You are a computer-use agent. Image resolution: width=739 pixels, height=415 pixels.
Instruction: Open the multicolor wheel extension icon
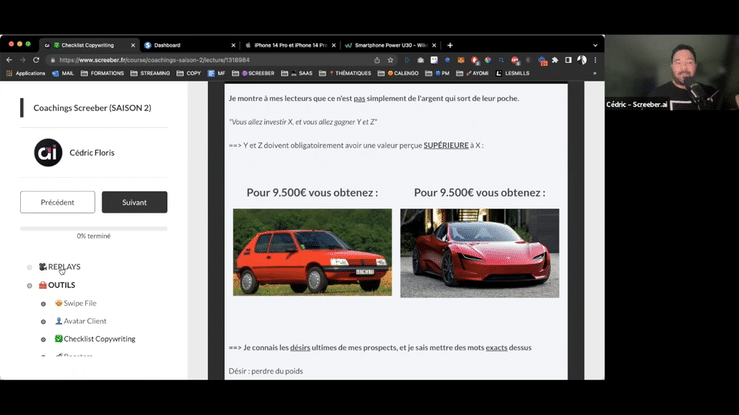pos(488,60)
